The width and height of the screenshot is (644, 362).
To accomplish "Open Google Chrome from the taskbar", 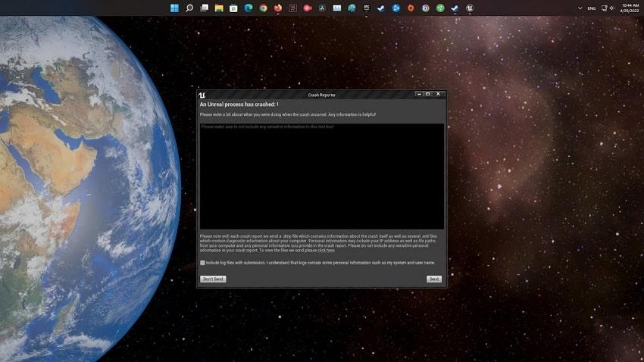I will [x=263, y=8].
